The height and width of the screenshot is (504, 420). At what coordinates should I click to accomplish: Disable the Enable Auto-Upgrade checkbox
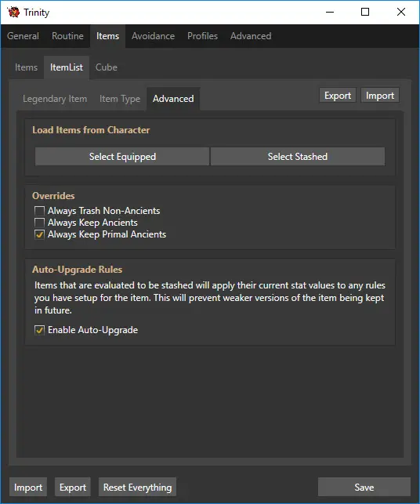(39, 330)
